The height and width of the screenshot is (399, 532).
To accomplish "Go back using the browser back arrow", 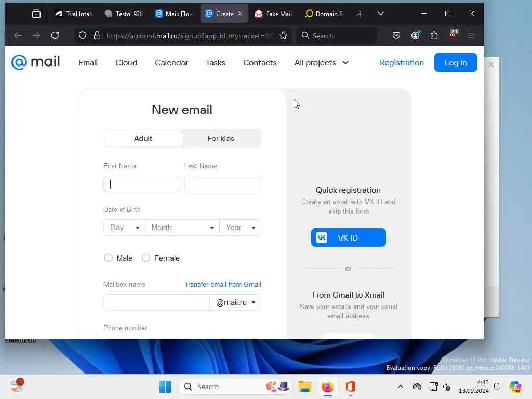I will [x=18, y=35].
